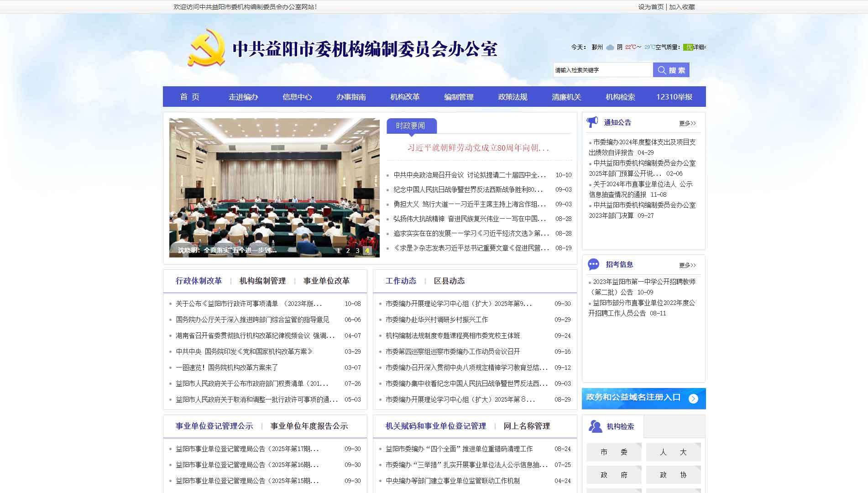
Task: Open notice 关于2024年市直事业单位法人公示信息抽查情况的通报
Action: 641,189
